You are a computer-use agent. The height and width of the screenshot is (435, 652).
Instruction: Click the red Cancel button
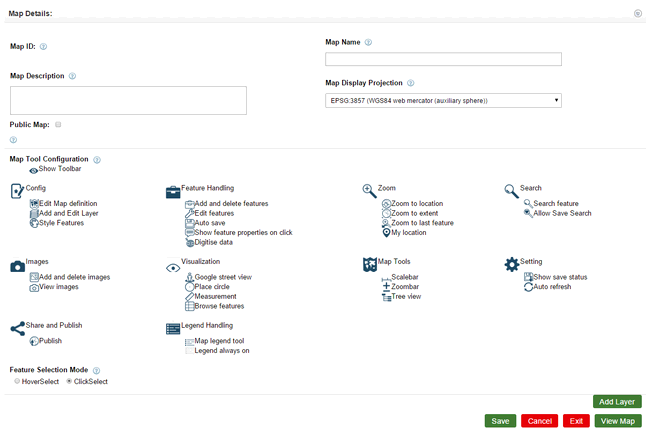coord(539,421)
